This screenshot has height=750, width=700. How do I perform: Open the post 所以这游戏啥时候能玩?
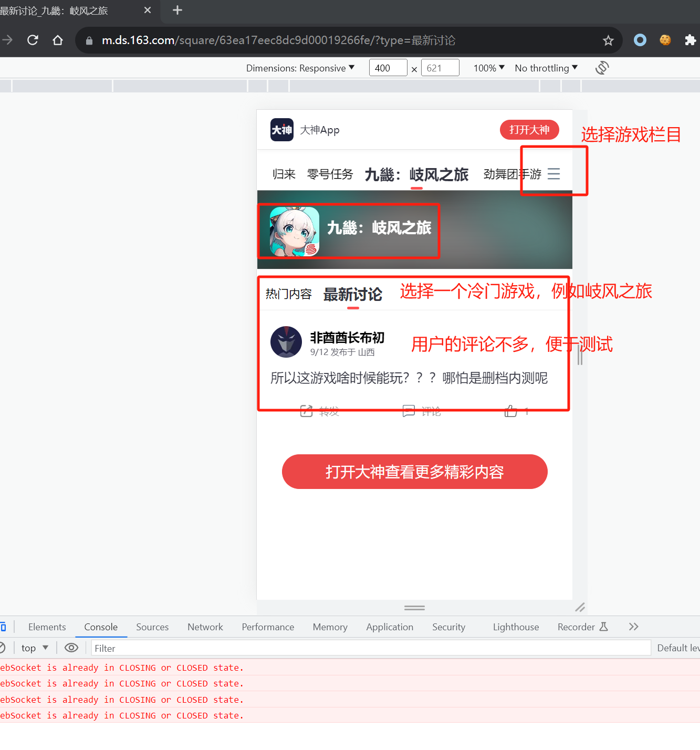coord(409,378)
